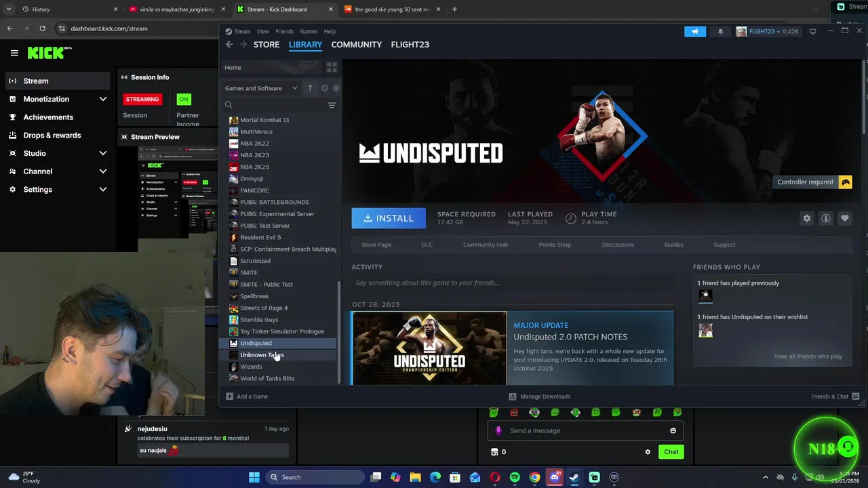
Task: Open Kick chat settings gear
Action: pos(648,452)
